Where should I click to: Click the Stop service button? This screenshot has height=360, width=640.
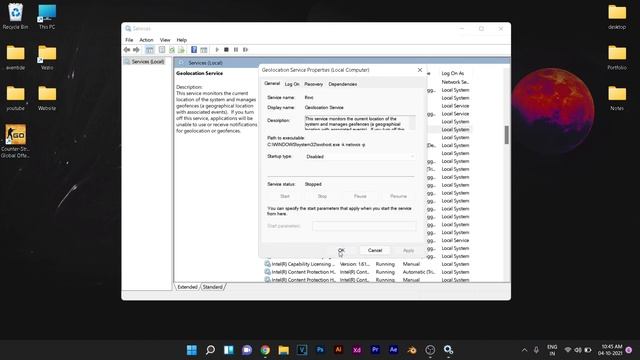click(x=322, y=196)
